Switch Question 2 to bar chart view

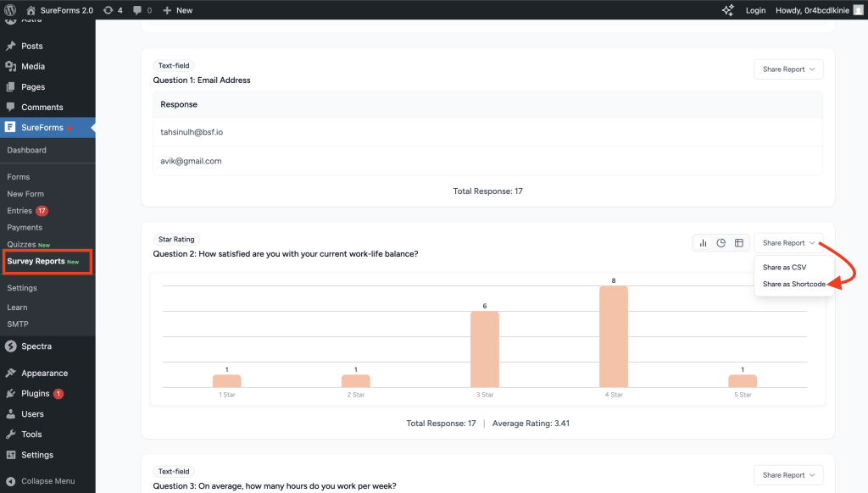pos(703,243)
